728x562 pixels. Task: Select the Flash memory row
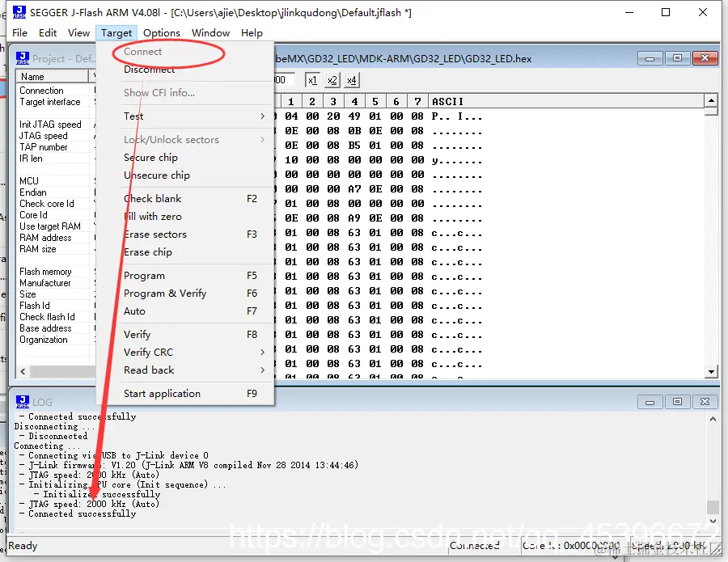tap(55, 272)
